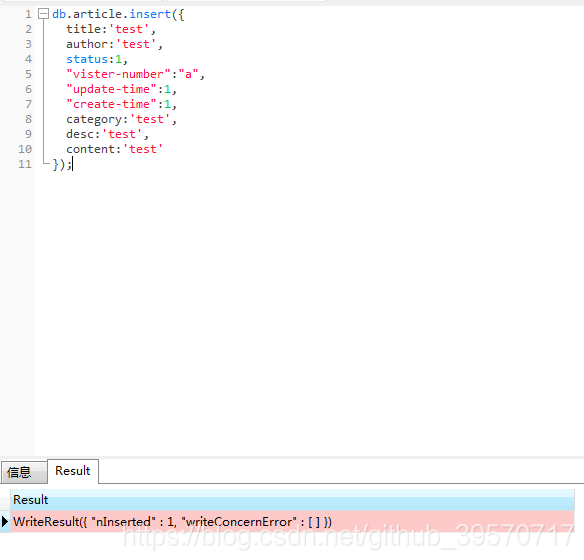Image resolution: width=584 pixels, height=560 pixels.
Task: Click the status:1 line
Action: pos(97,59)
